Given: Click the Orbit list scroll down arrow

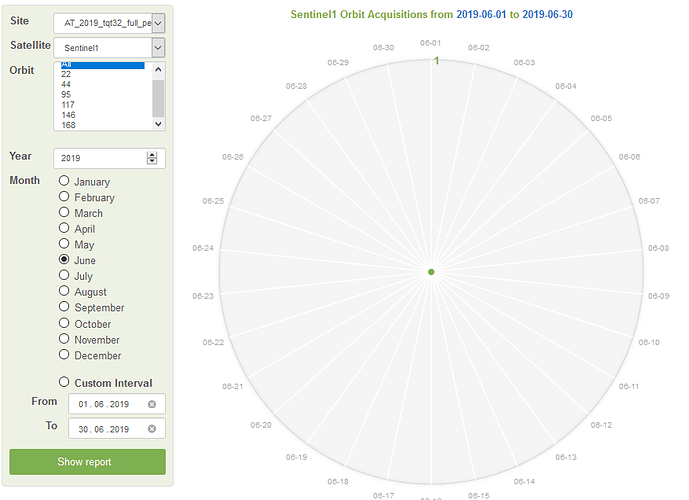Looking at the screenshot, I should 159,124.
